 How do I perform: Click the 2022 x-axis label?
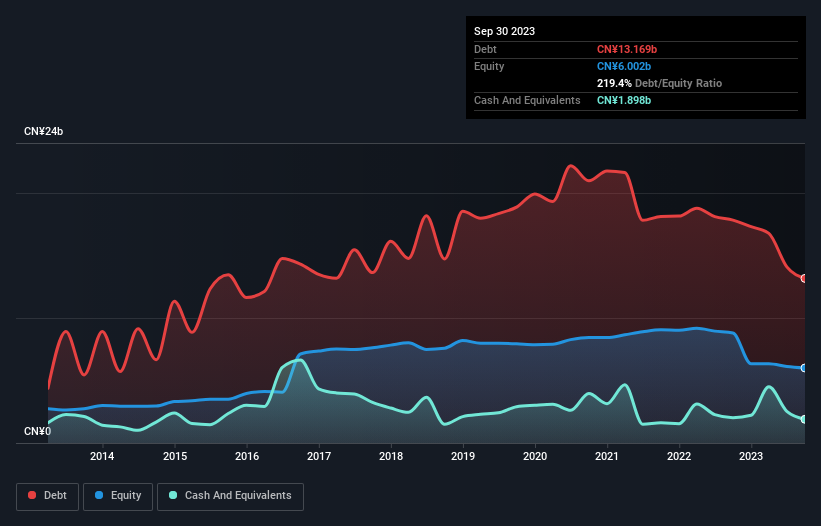[679, 456]
